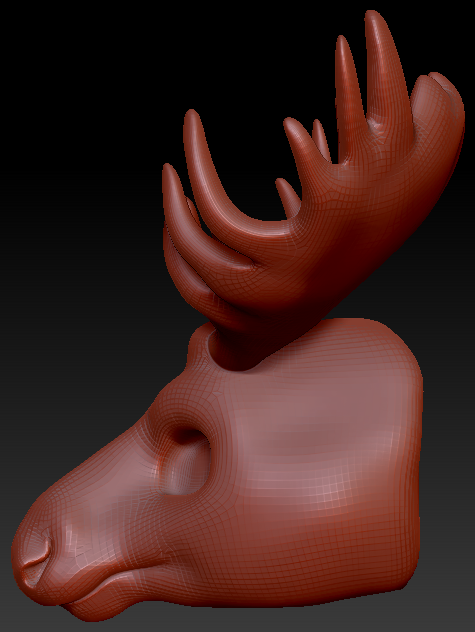Screen dimensions: 475x632
Task: Click the leftmost curved antler tine tip
Action: click(169, 173)
